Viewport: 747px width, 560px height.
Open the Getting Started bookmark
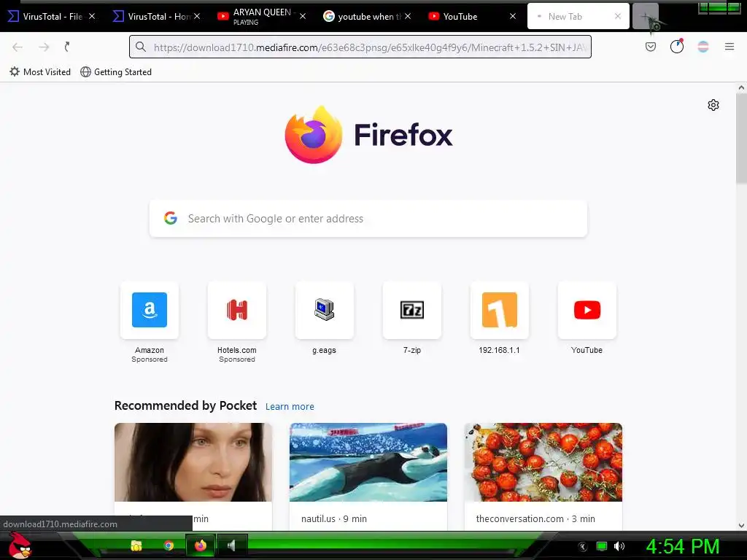116,72
